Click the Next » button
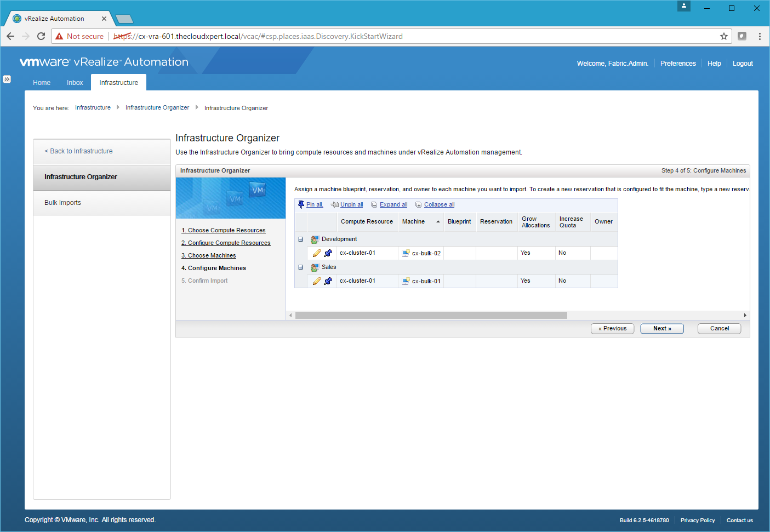770x532 pixels. point(661,329)
